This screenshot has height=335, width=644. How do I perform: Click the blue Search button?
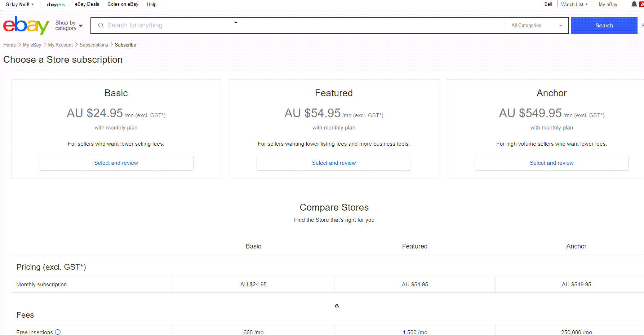pos(604,25)
